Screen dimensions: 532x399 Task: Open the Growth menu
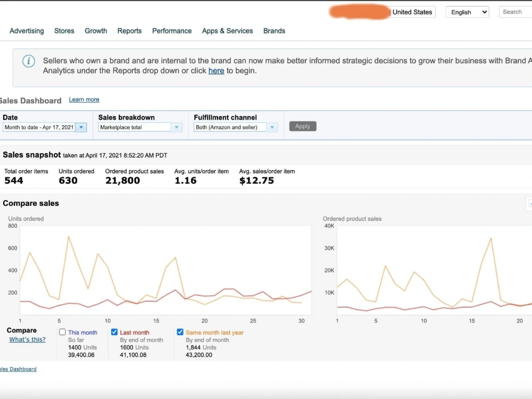click(x=96, y=31)
